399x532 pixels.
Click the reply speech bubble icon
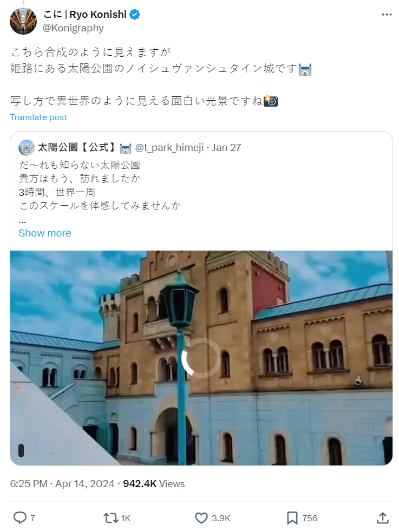point(20,518)
